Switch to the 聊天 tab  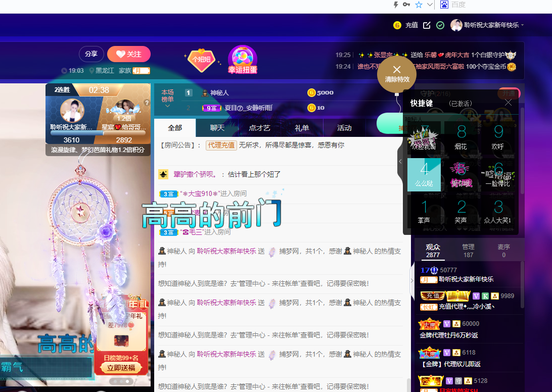(217, 128)
